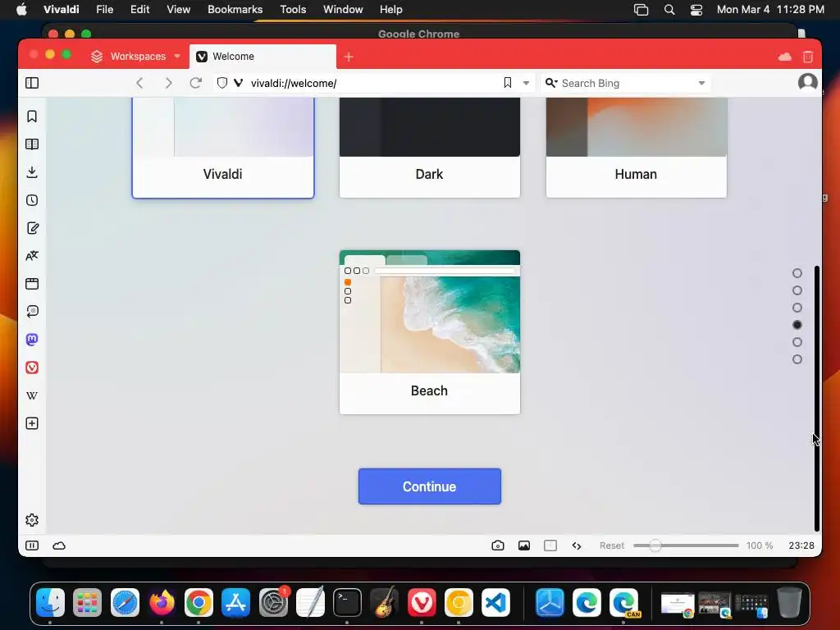Click the Continue button
This screenshot has width=840, height=630.
point(430,486)
